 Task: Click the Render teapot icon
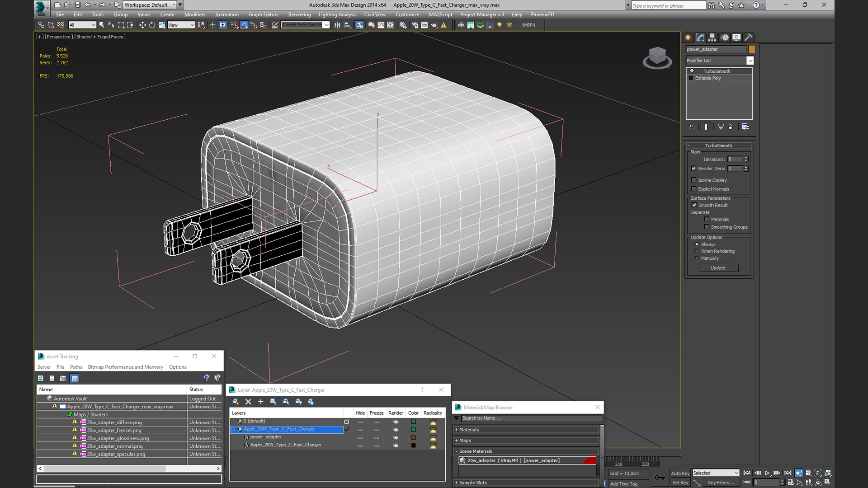click(434, 25)
